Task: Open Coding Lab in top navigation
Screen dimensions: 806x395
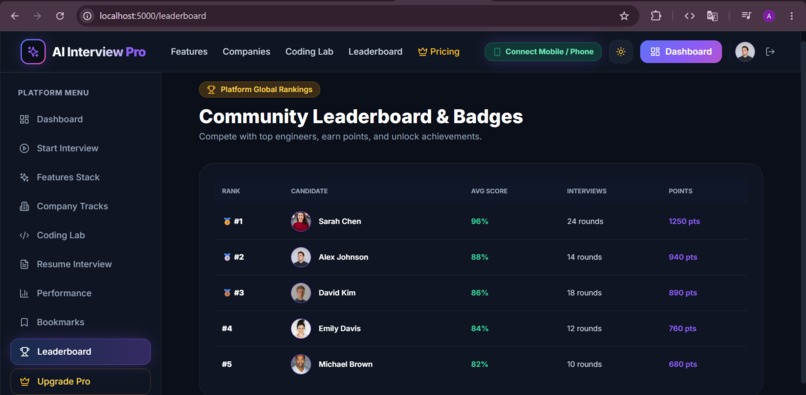Action: 309,51
